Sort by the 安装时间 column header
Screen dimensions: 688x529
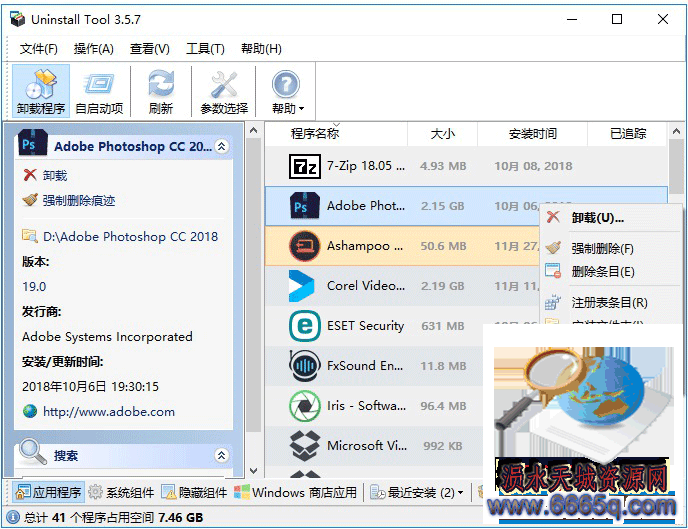(x=532, y=134)
